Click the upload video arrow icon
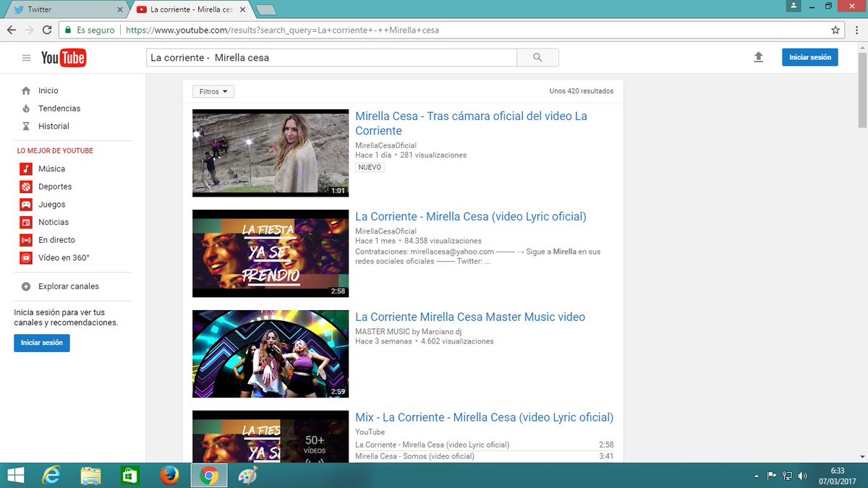This screenshot has height=488, width=868. [x=759, y=57]
